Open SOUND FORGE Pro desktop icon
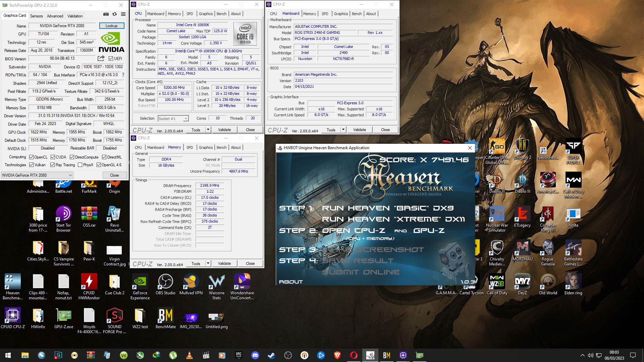The width and height of the screenshot is (644, 362). (x=114, y=320)
